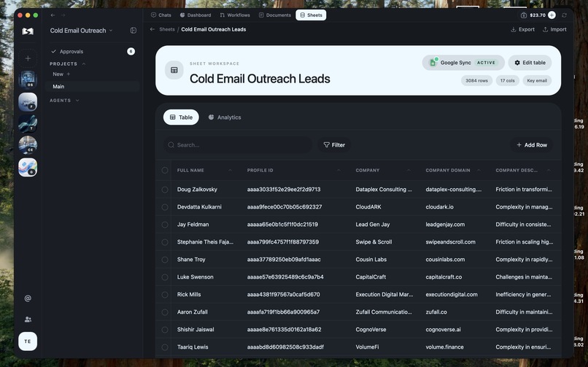This screenshot has height=367, width=588.
Task: Open the Cold Email Outreach workspace dropdown
Action: [x=82, y=31]
